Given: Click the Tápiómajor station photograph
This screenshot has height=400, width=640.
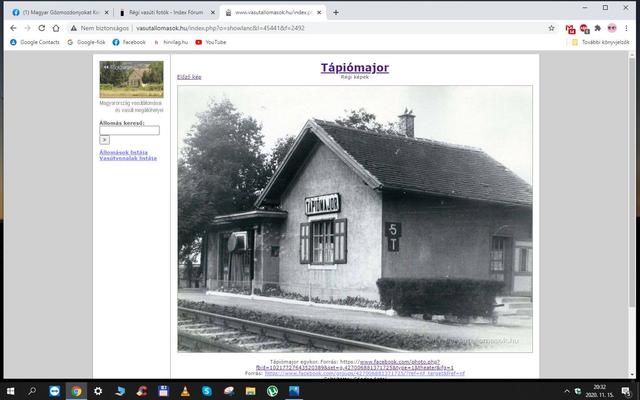Looking at the screenshot, I should (355, 219).
